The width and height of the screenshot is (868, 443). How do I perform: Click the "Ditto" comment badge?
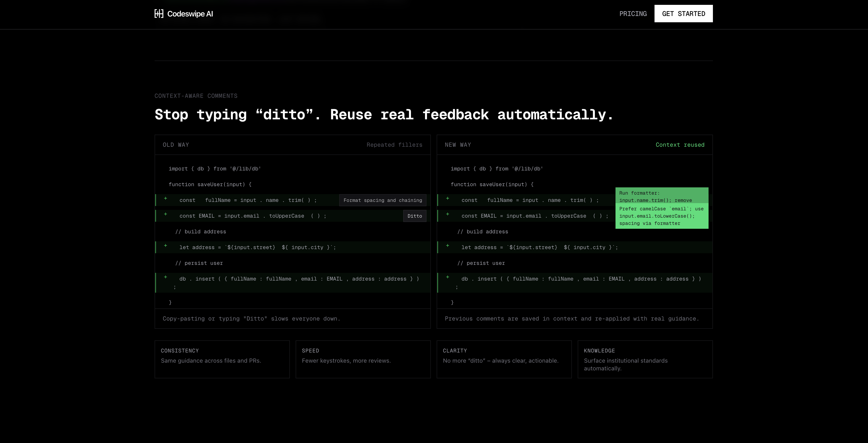click(x=414, y=216)
